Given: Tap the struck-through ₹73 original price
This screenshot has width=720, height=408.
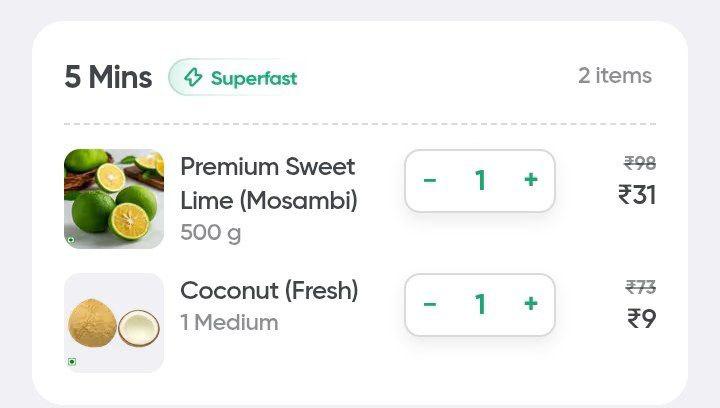Looking at the screenshot, I should (641, 287).
